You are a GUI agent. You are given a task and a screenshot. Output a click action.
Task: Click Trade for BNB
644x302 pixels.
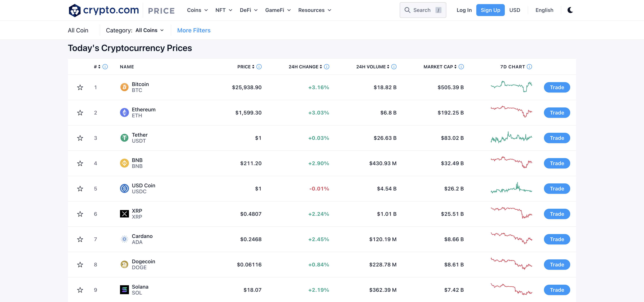point(557,163)
